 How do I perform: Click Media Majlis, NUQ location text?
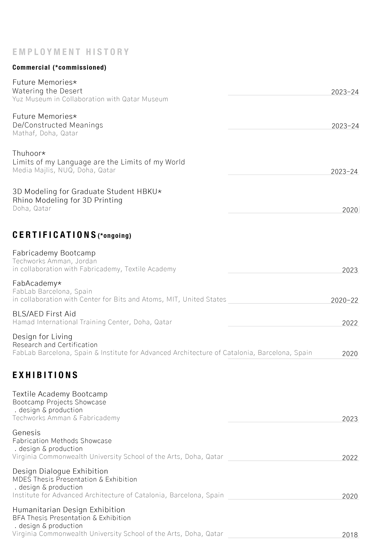coord(64,170)
